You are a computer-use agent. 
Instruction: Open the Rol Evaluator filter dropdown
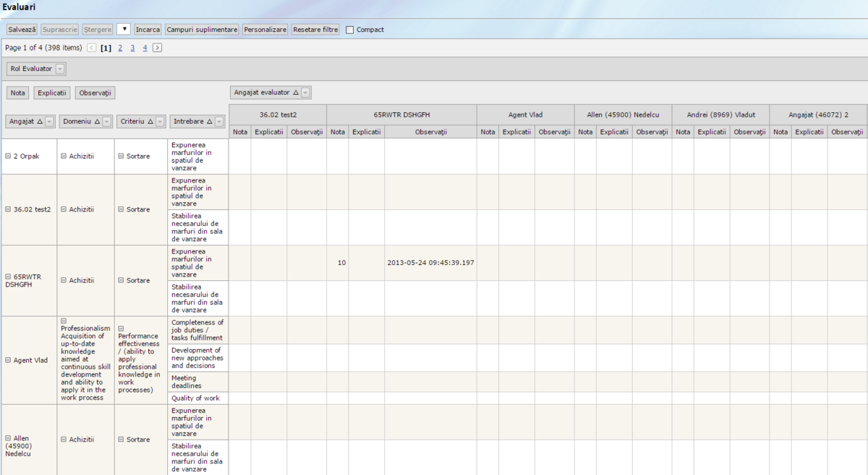click(x=60, y=69)
